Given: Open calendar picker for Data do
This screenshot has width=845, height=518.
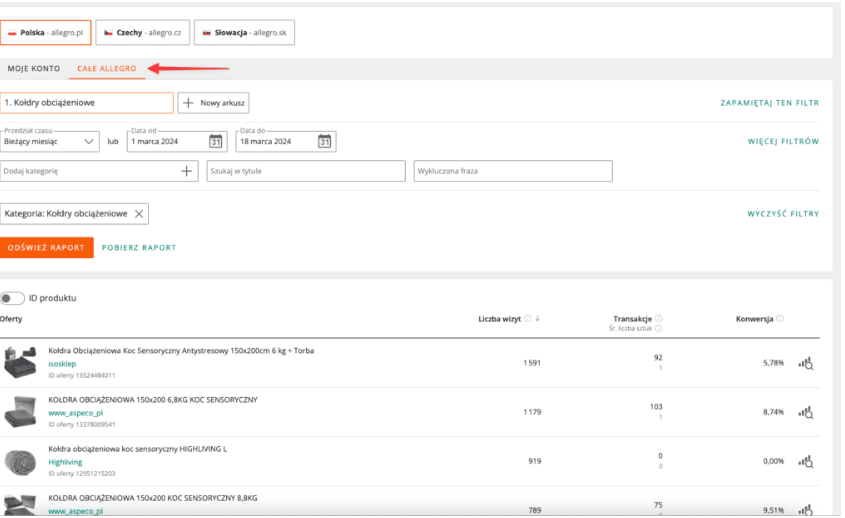Looking at the screenshot, I should tap(324, 141).
